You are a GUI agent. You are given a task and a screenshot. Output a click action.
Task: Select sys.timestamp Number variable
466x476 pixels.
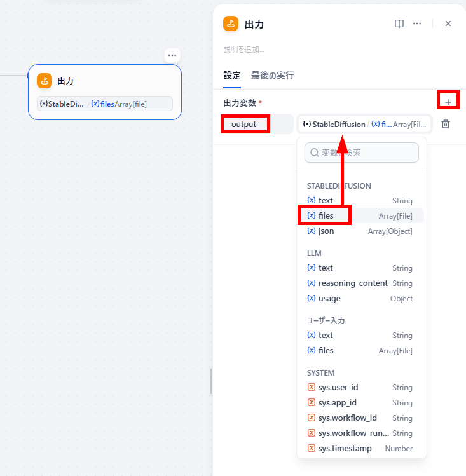pos(360,449)
